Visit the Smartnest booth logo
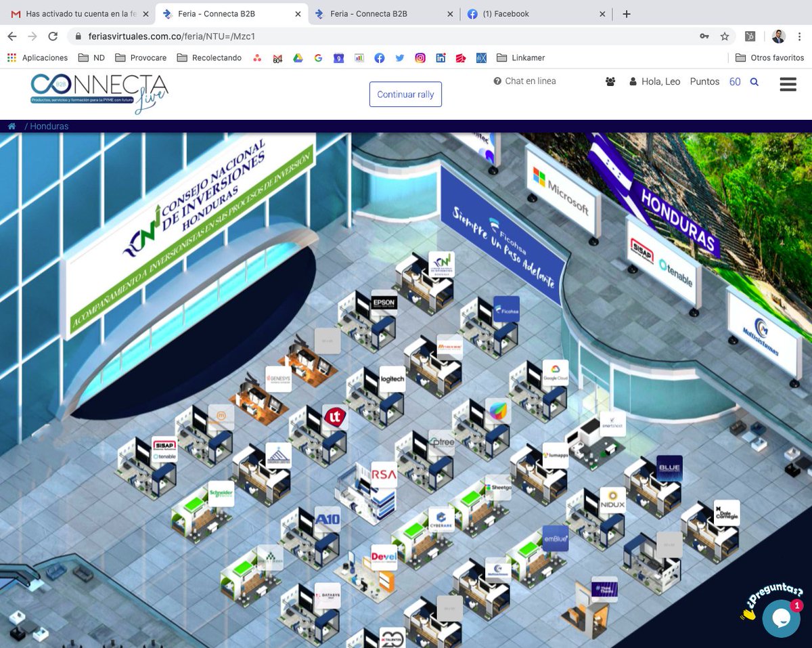This screenshot has width=812, height=648. tap(612, 424)
